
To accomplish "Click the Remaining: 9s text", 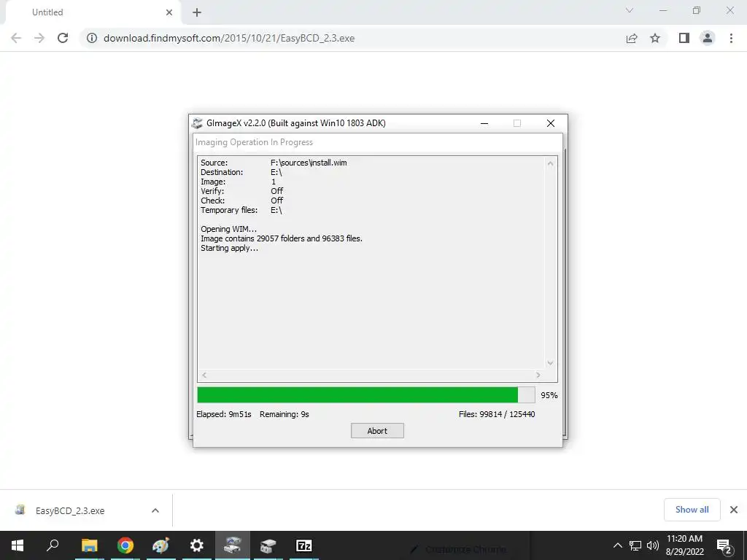I will coord(285,414).
